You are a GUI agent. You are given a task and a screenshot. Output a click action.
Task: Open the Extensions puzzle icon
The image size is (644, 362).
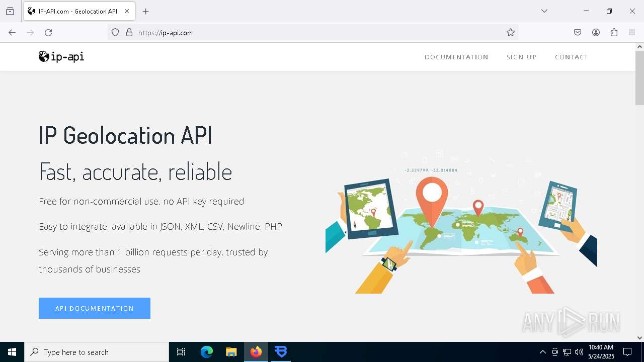coord(614,33)
